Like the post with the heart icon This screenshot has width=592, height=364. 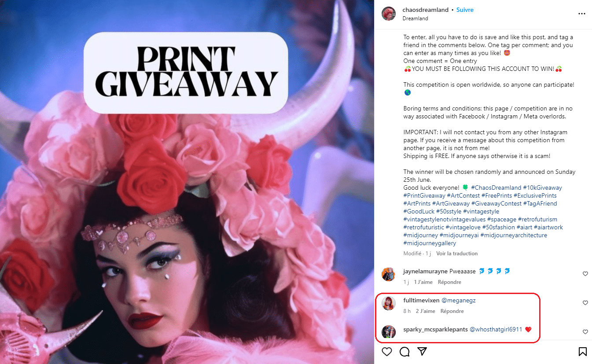pyautogui.click(x=387, y=352)
